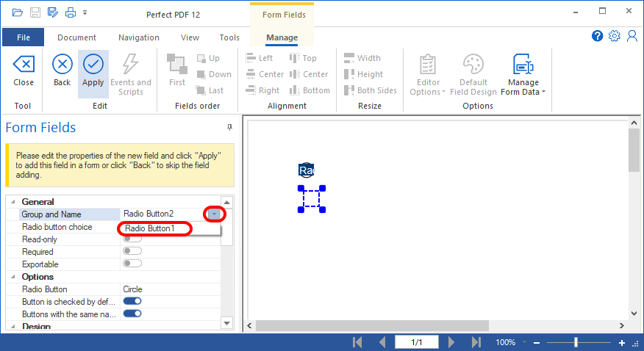The image size is (644, 351).
Task: Move field to Last in order
Action: click(x=210, y=90)
